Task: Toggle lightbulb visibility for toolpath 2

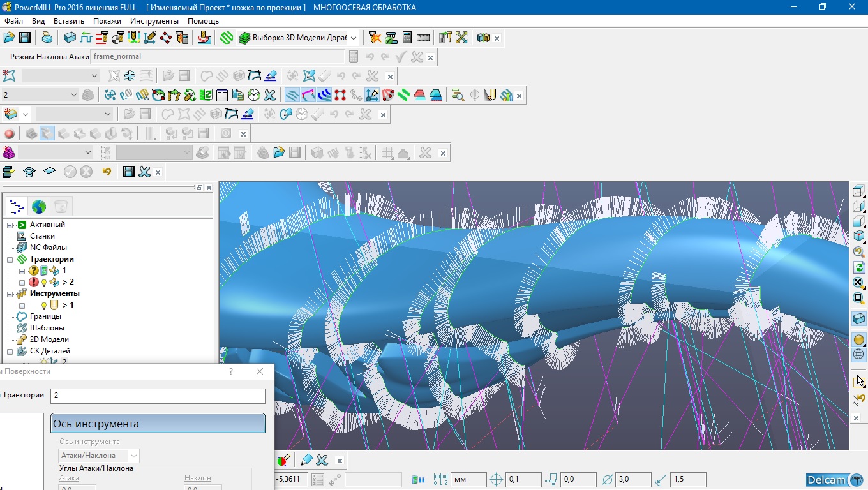Action: (x=44, y=282)
